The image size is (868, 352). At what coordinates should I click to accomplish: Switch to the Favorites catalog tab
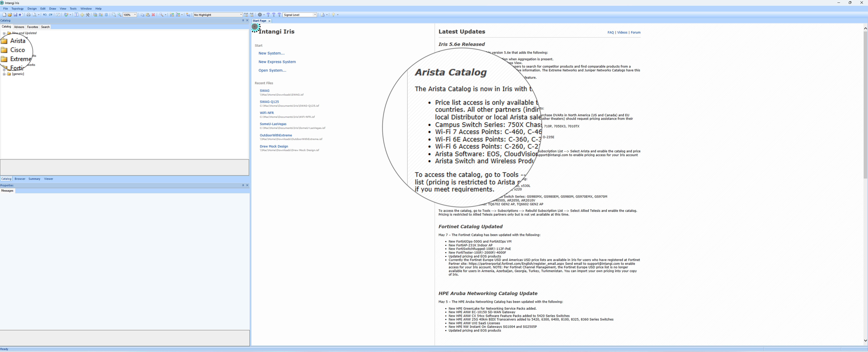(x=32, y=27)
